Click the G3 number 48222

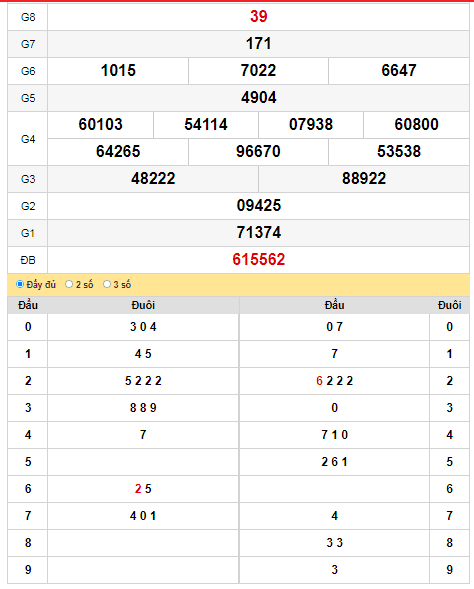point(153,179)
